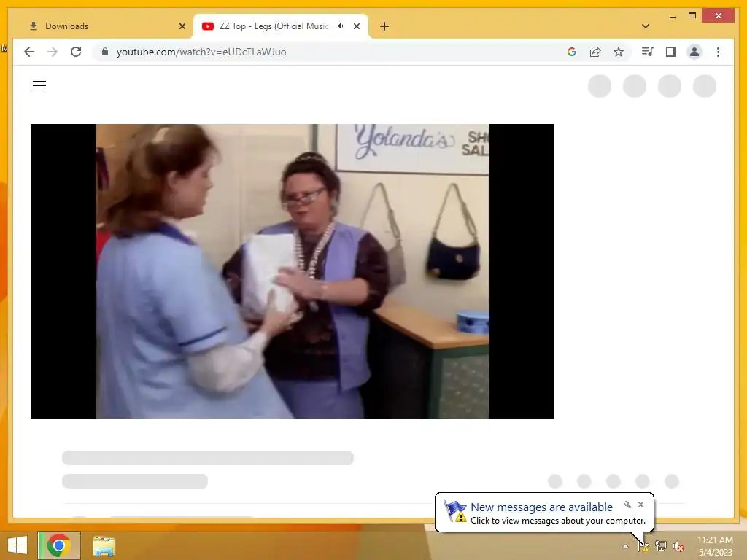Minimize the Chrome window
Screen dimensions: 747x560
click(672, 16)
